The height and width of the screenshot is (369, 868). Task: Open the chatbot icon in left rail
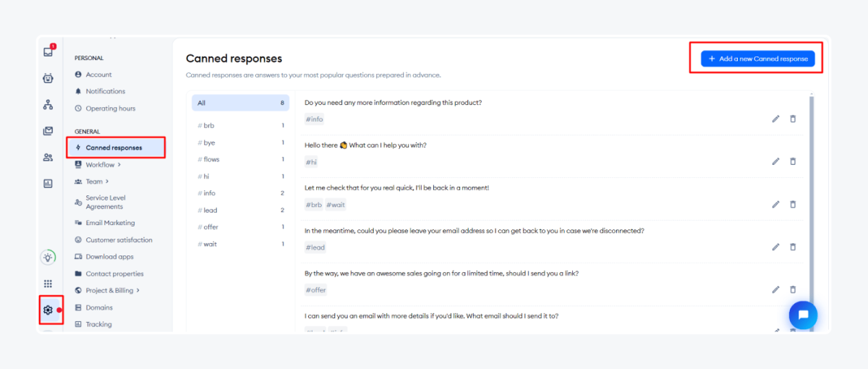pyautogui.click(x=48, y=79)
